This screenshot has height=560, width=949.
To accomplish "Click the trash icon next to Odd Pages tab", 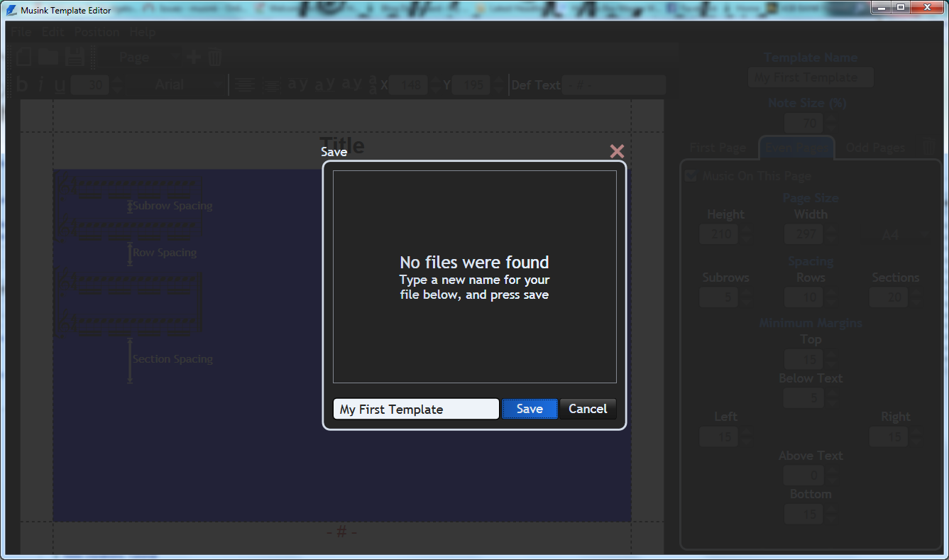I will pyautogui.click(x=929, y=148).
